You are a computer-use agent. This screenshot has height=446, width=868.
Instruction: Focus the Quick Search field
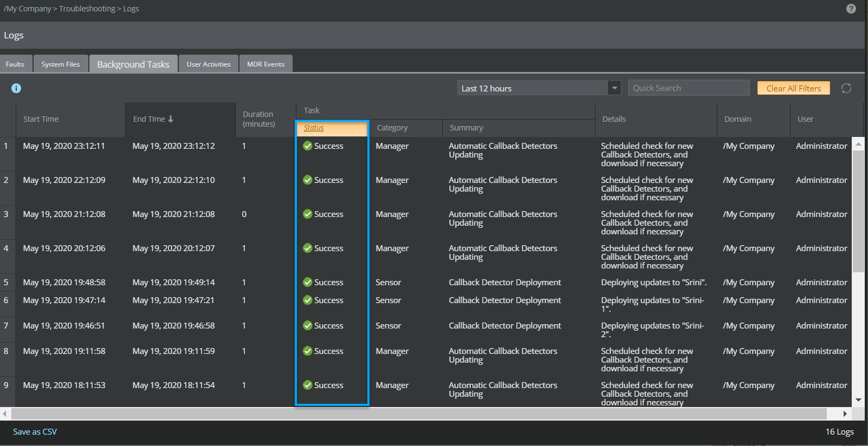click(689, 88)
